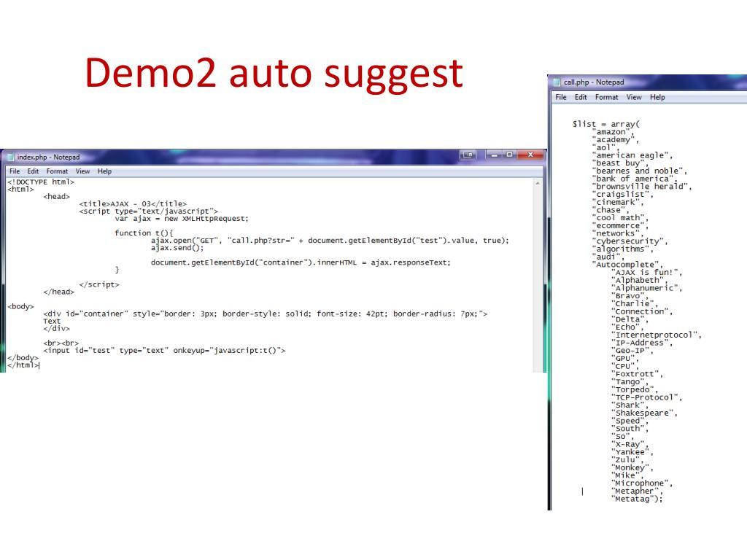Maximize the index.php Notepad window
This screenshot has width=747, height=560.
pyautogui.click(x=509, y=155)
